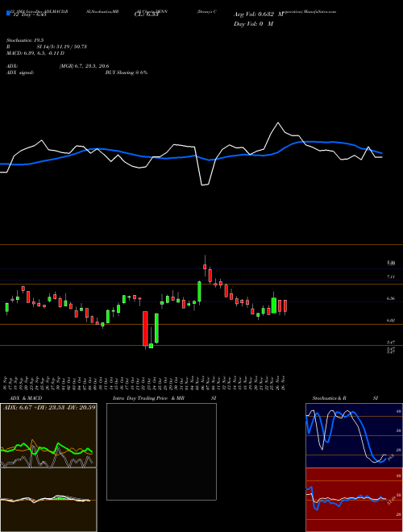Screen dimensions: 403x532
Task: Click the 'ADX signal:' label
Action: pyautogui.click(x=20, y=73)
